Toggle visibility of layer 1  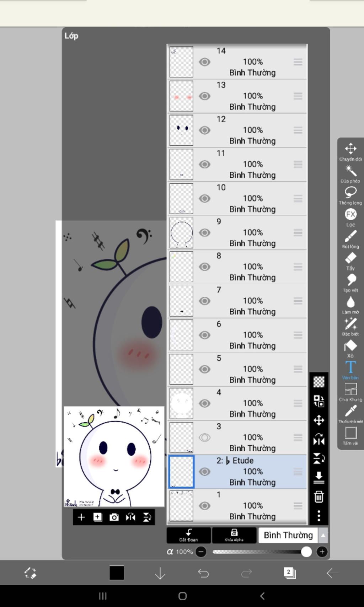[x=204, y=506]
